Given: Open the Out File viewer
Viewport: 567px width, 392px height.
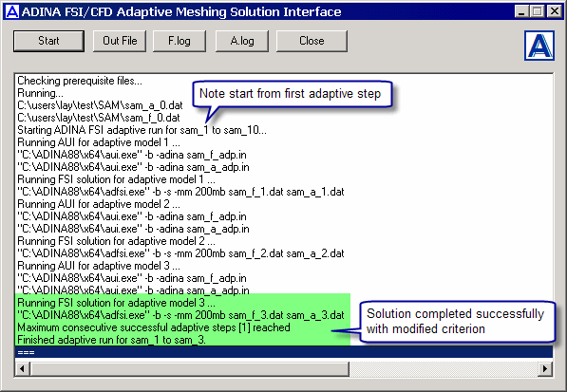Looking at the screenshot, I should point(120,41).
